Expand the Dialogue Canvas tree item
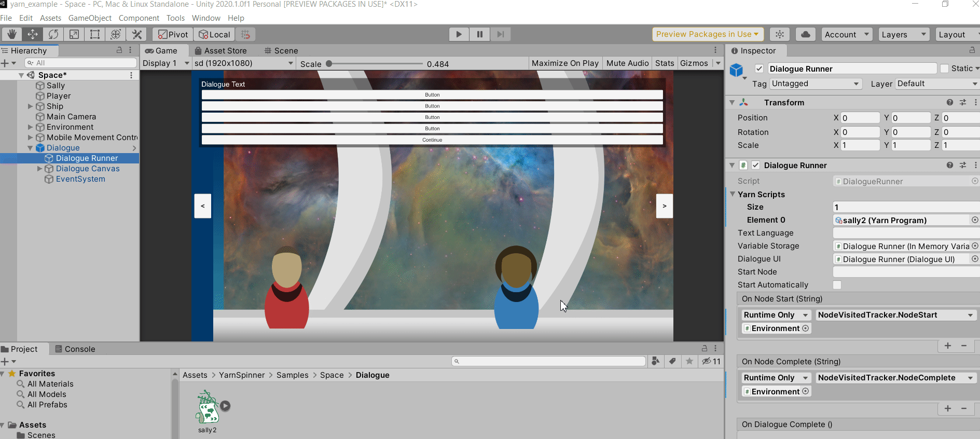The height and width of the screenshot is (439, 980). [40, 169]
